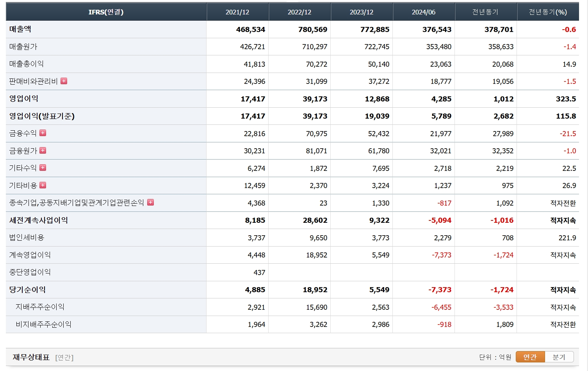
Task: Click 26.9 in the 기타비용 row
Action: point(569,186)
